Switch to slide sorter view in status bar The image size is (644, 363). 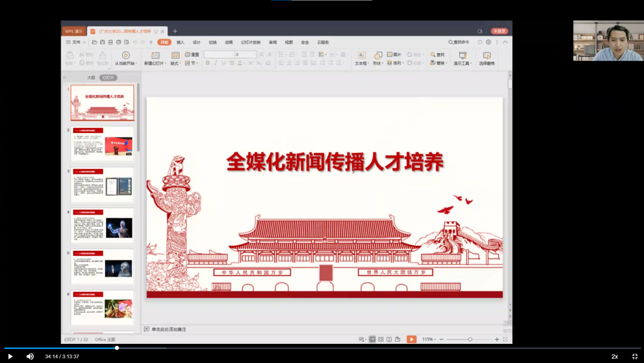click(380, 339)
